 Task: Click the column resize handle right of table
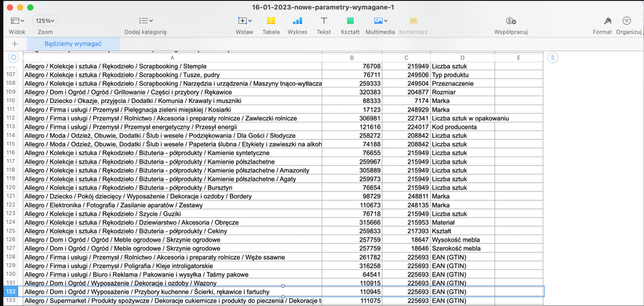point(552,57)
